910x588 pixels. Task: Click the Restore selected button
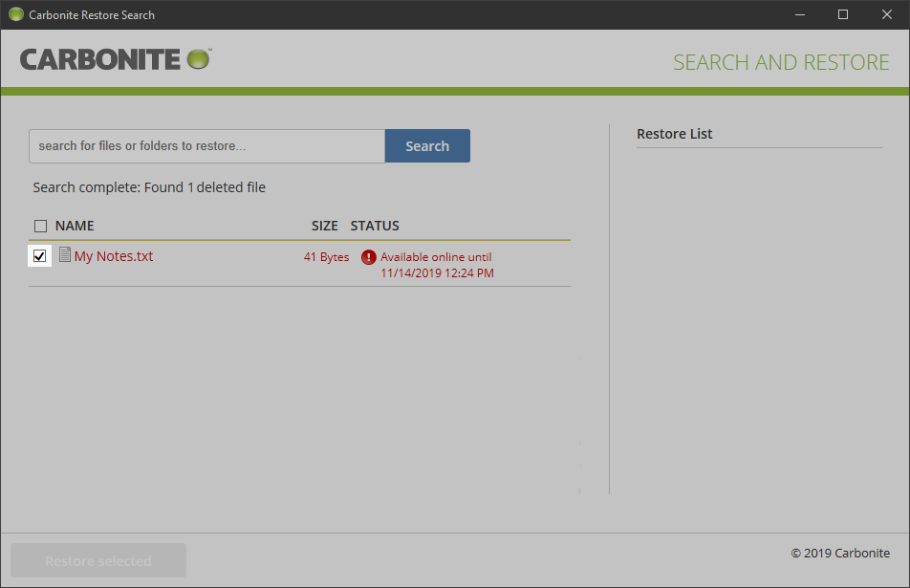click(x=97, y=560)
